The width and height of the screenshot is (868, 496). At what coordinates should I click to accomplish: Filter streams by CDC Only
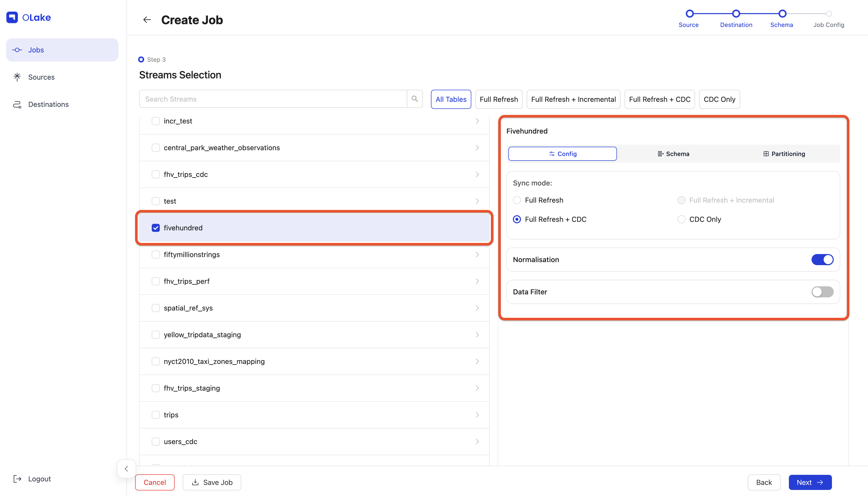pyautogui.click(x=720, y=99)
